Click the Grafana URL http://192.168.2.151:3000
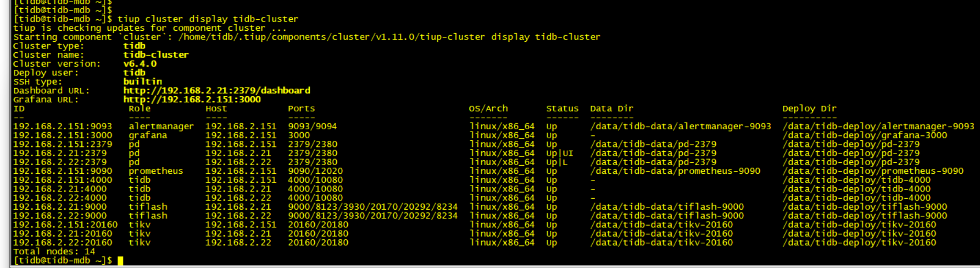 [192, 100]
